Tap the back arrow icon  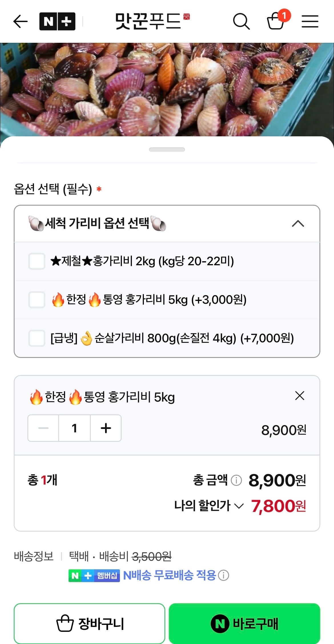(21, 21)
